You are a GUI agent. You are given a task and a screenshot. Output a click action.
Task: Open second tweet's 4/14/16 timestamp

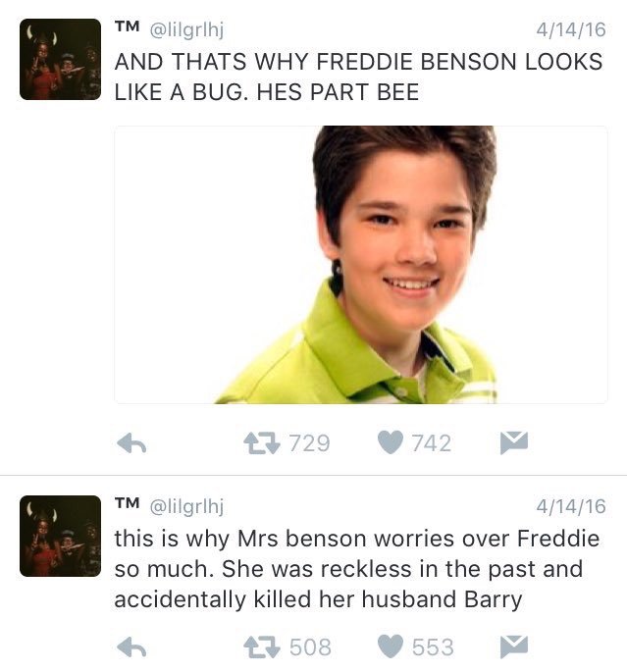click(571, 506)
